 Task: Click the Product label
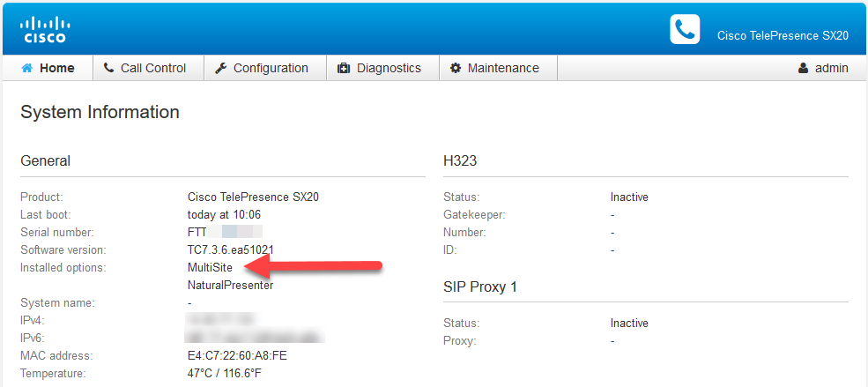click(42, 197)
